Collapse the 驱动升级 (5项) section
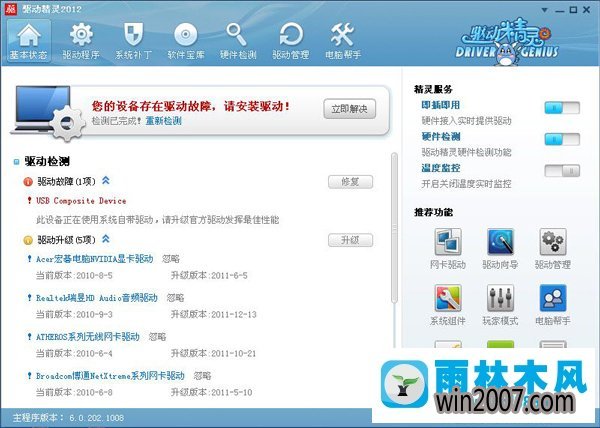Screen dimensions: 600x428 coord(106,239)
